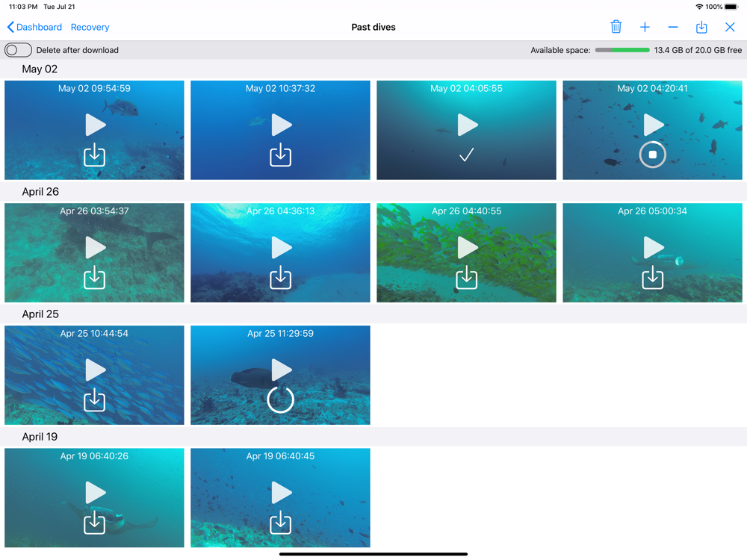Download the May 02 09:54:59 dive
This screenshot has height=560, width=747.
pos(94,155)
